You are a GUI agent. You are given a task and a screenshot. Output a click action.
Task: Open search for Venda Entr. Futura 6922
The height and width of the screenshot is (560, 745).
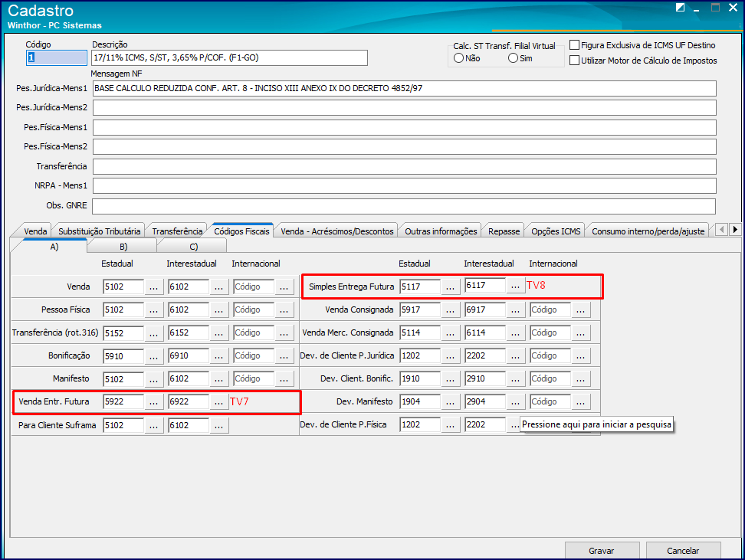(218, 402)
